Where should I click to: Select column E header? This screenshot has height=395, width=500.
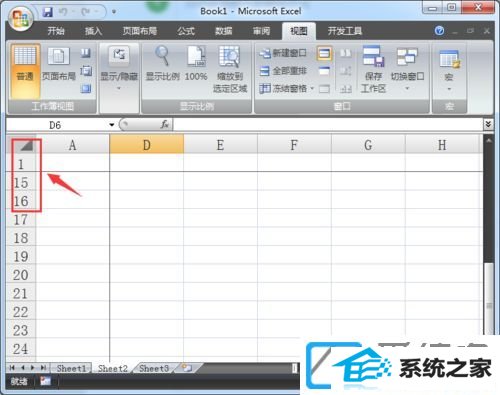pos(220,145)
